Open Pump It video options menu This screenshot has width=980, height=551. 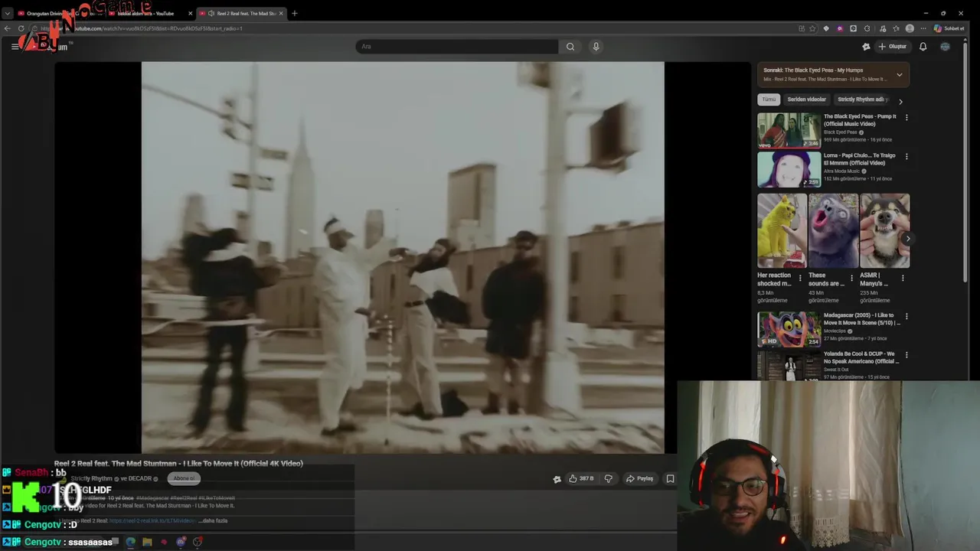906,118
